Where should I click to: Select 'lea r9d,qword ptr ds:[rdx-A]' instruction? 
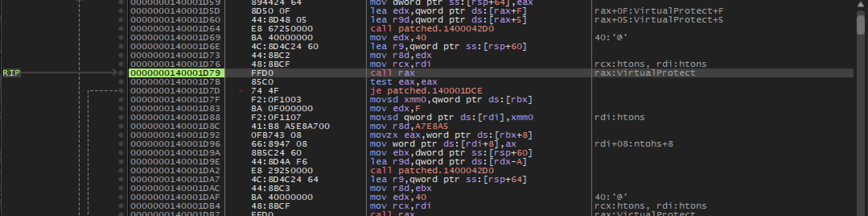[x=448, y=162]
